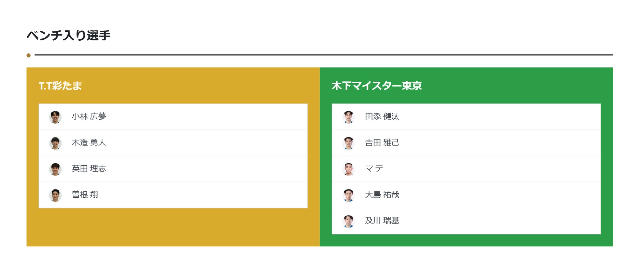Click the avatar photo of 小林 広夢
This screenshot has height=279, width=644.
(x=55, y=116)
